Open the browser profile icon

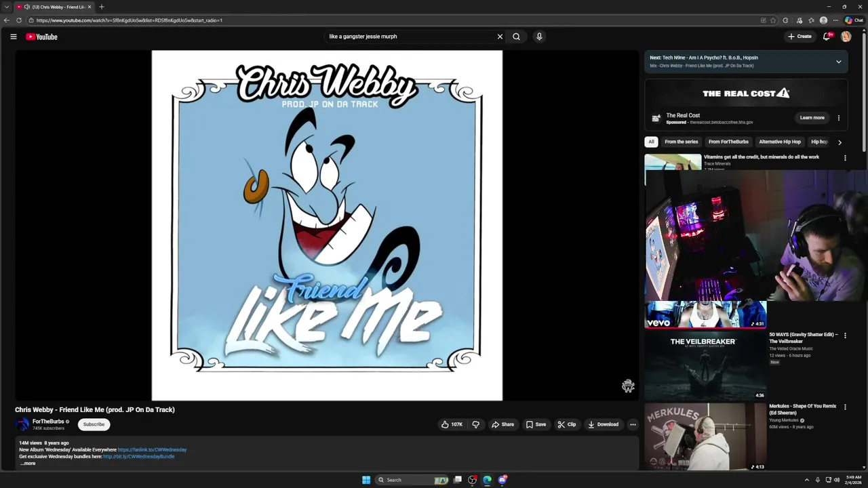[x=823, y=20]
